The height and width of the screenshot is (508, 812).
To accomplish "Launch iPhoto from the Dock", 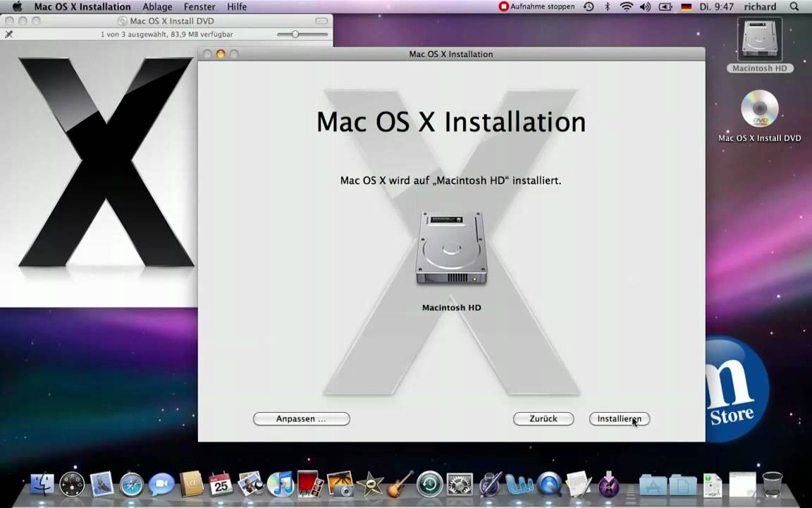I will click(340, 483).
